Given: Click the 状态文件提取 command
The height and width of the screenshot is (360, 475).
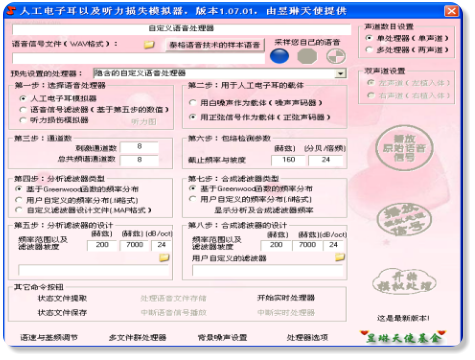Looking at the screenshot, I should (x=62, y=298).
